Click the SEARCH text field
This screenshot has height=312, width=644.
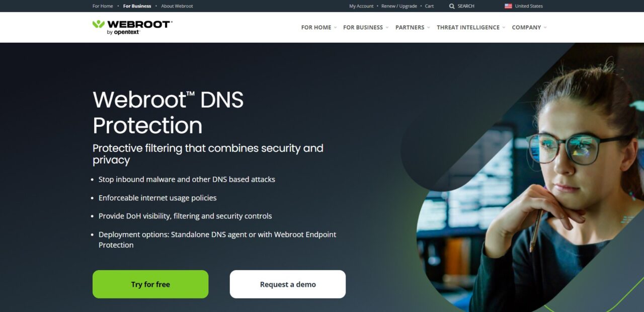pyautogui.click(x=466, y=6)
